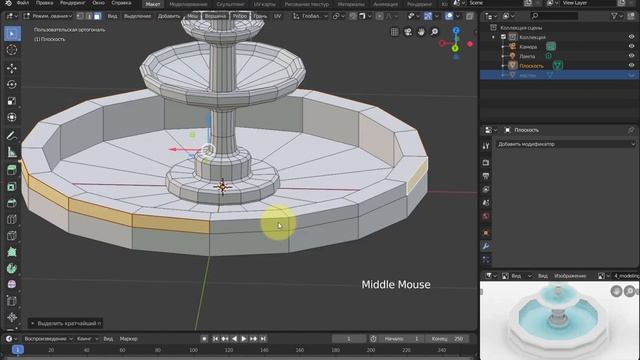Select the Scale tool
This screenshot has height=360, width=640.
[x=12, y=101]
